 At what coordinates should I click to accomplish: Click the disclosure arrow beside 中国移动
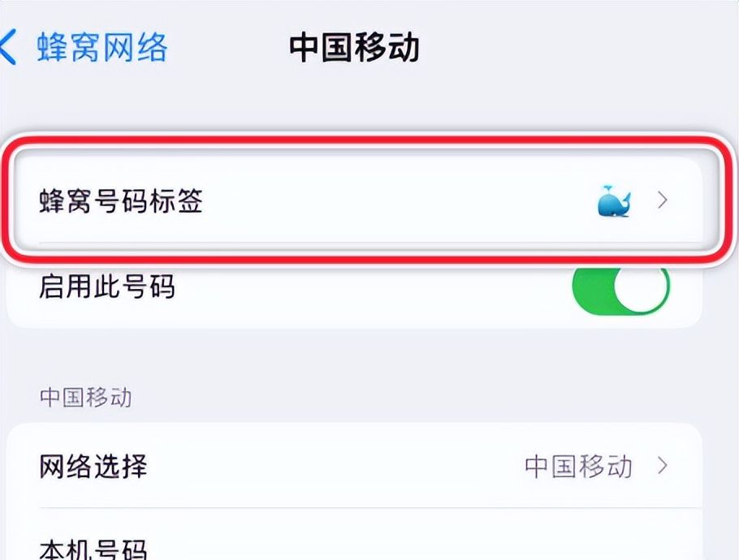662,467
